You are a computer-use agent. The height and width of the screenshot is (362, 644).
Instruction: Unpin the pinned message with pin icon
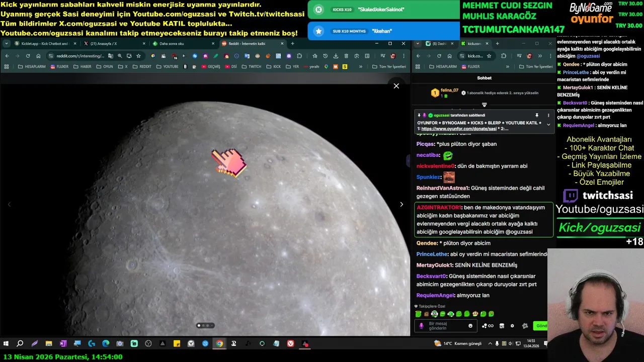537,116
